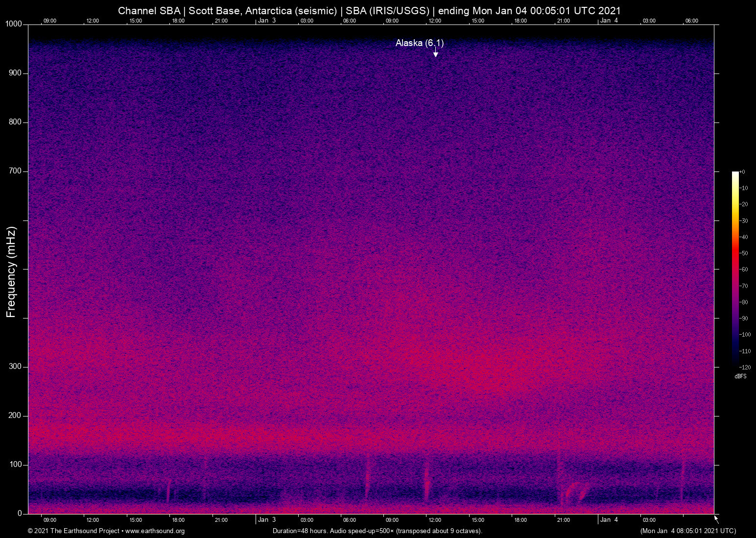Click bottom-axis 03:00 label following Jan 4
Viewport: 756px width, 538px height.
[649, 520]
